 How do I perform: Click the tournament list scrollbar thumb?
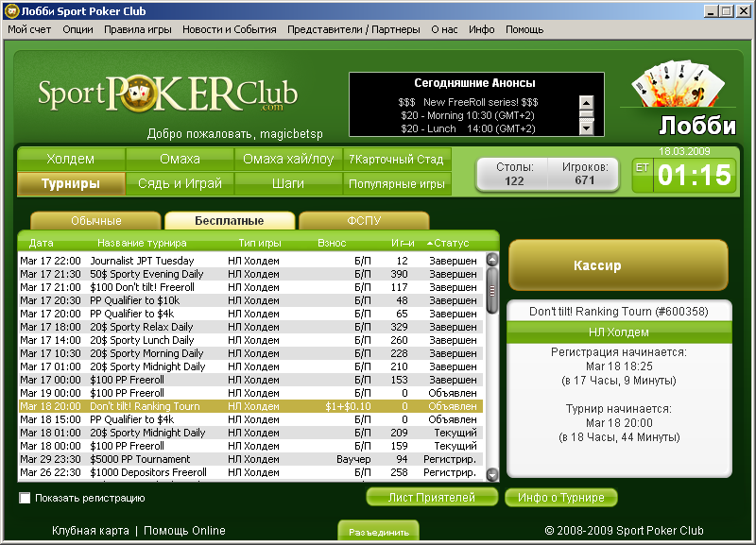click(x=492, y=291)
